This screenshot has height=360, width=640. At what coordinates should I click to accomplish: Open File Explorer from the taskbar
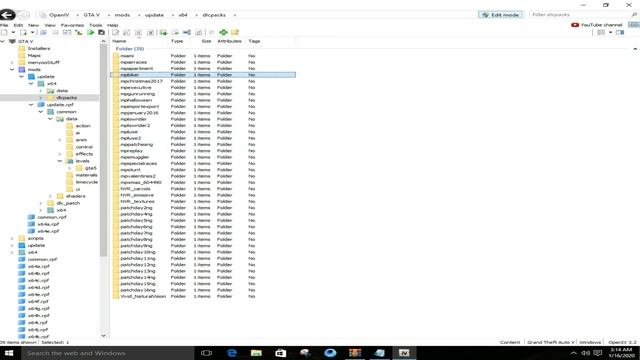[x=256, y=353]
